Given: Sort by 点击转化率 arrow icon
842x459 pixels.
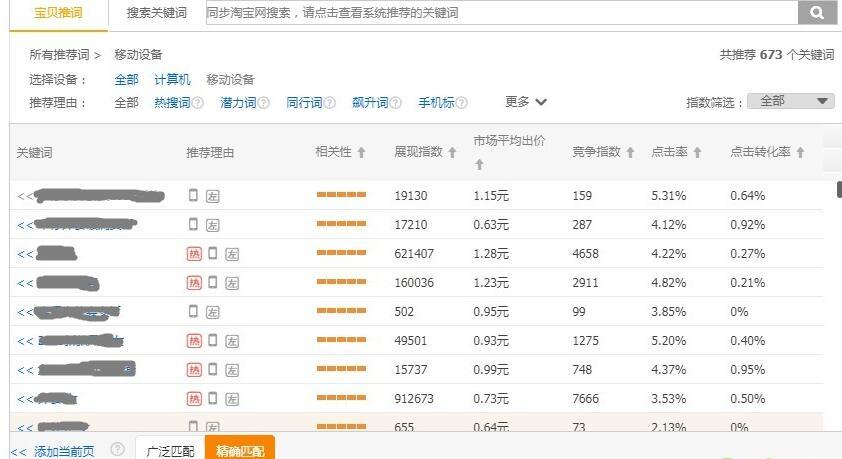Looking at the screenshot, I should click(800, 152).
